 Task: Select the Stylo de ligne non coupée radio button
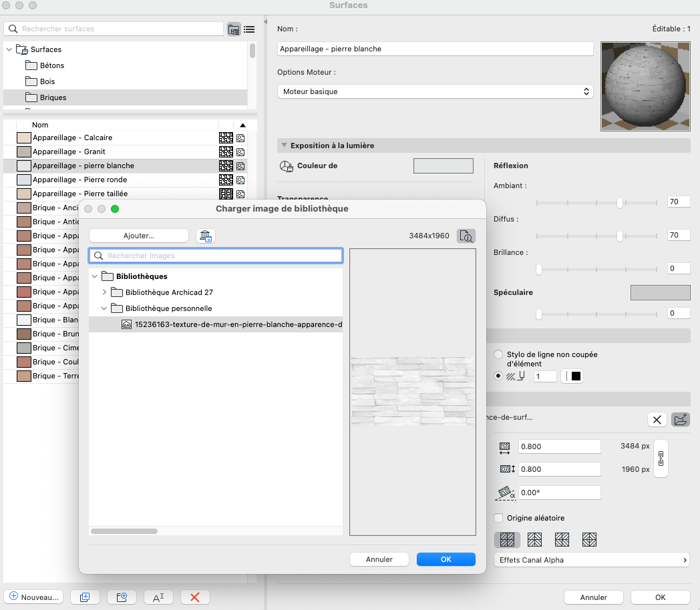coord(498,354)
